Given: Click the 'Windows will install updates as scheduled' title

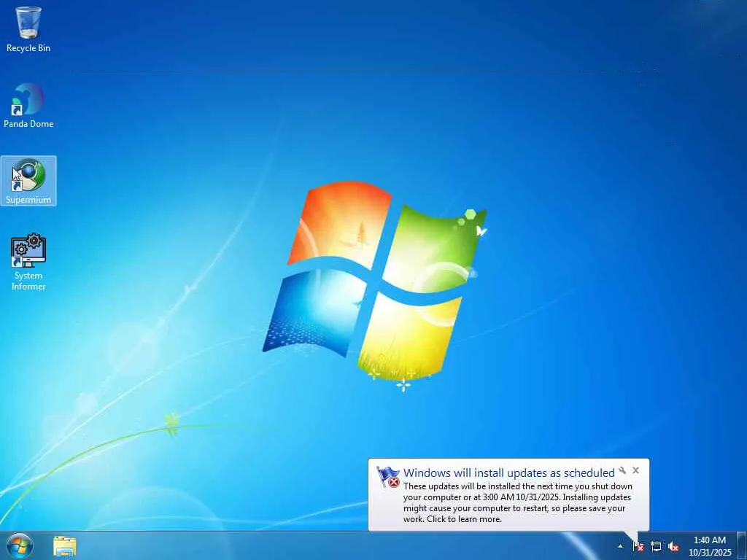Looking at the screenshot, I should pos(508,472).
